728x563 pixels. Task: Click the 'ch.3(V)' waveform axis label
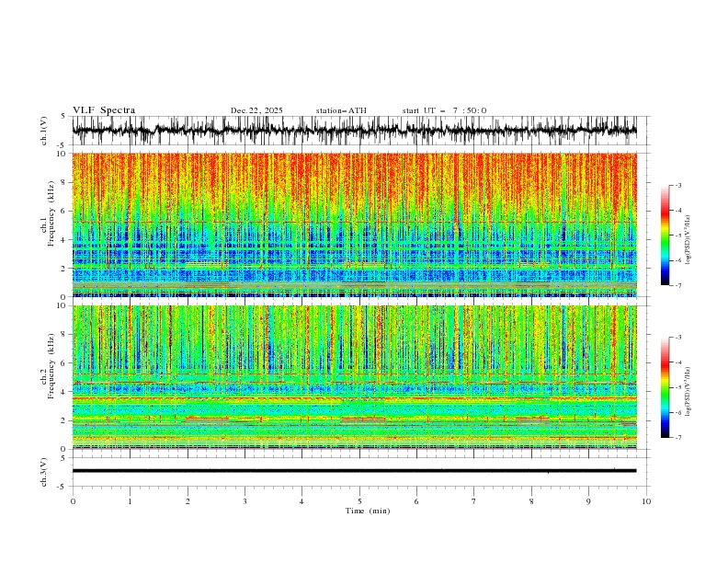point(44,472)
